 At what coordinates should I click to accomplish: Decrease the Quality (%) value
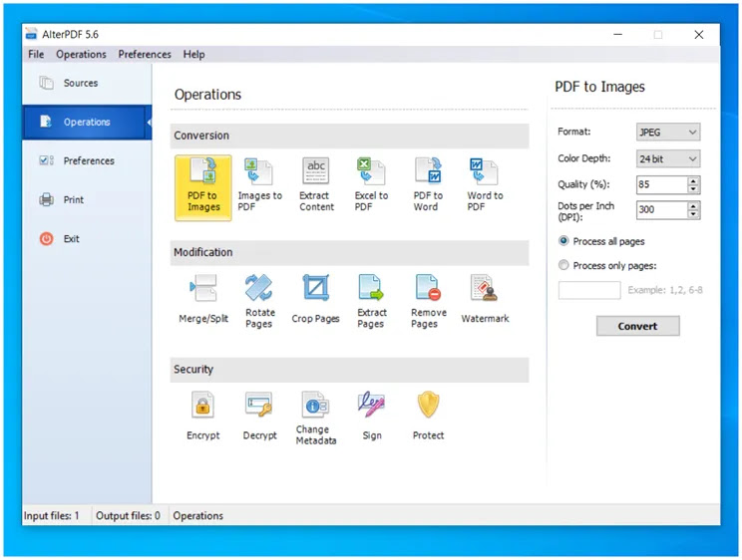pos(693,189)
